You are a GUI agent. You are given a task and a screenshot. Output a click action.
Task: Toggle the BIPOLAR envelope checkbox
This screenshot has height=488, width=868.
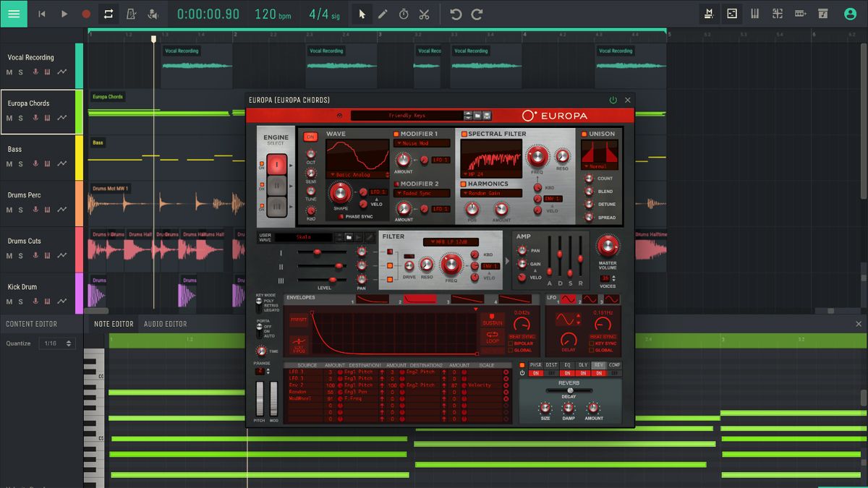pos(511,342)
